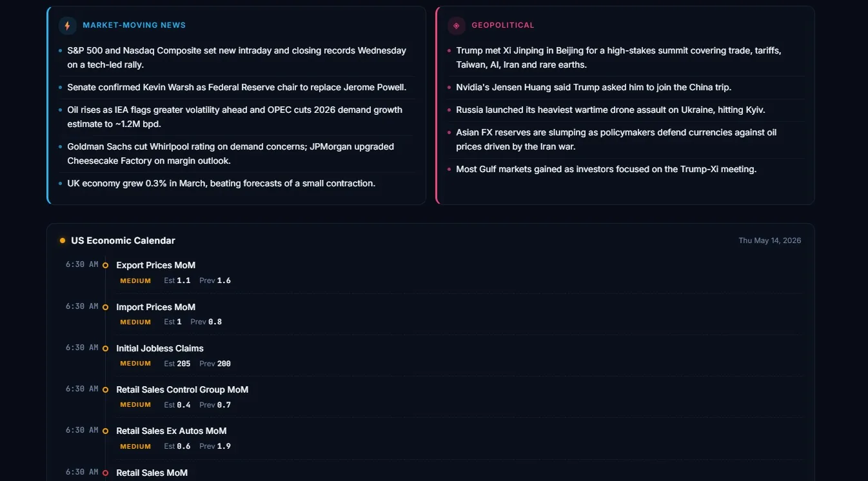Click the red Retail Sales MoM timeline marker
This screenshot has width=868, height=481.
click(x=105, y=473)
